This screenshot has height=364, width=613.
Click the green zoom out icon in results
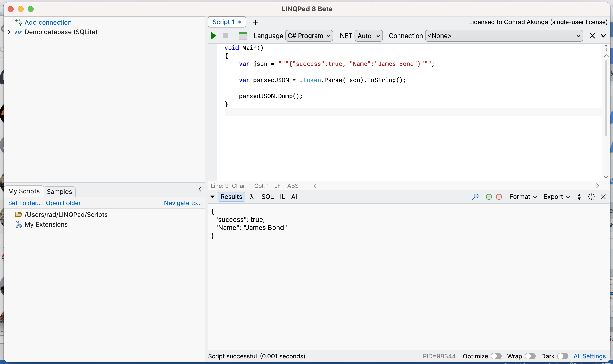pyautogui.click(x=489, y=197)
